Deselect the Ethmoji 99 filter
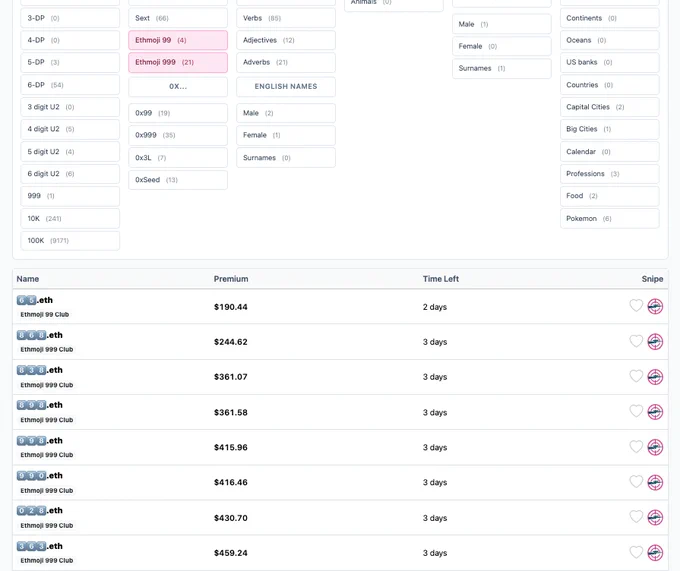Image resolution: width=680 pixels, height=571 pixels. point(178,40)
